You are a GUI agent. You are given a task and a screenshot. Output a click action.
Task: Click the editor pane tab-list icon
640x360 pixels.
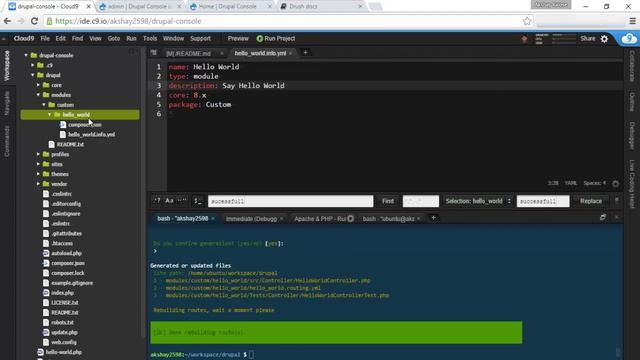click(x=153, y=53)
